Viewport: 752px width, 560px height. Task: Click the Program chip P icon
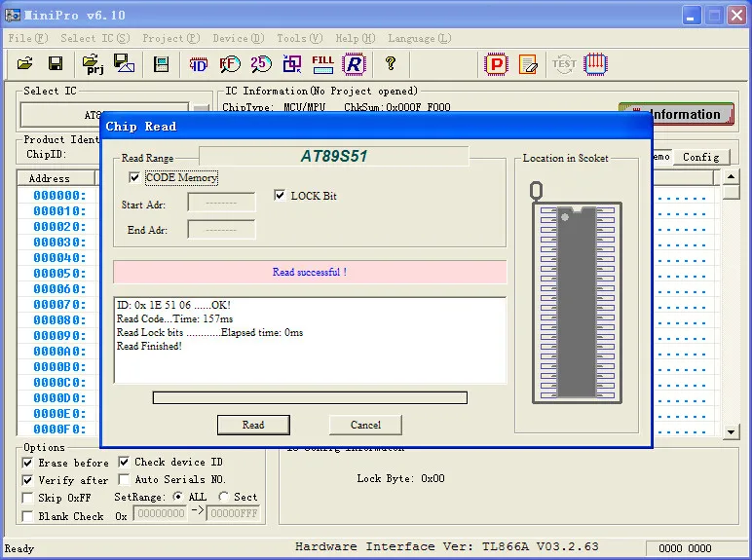point(497,64)
